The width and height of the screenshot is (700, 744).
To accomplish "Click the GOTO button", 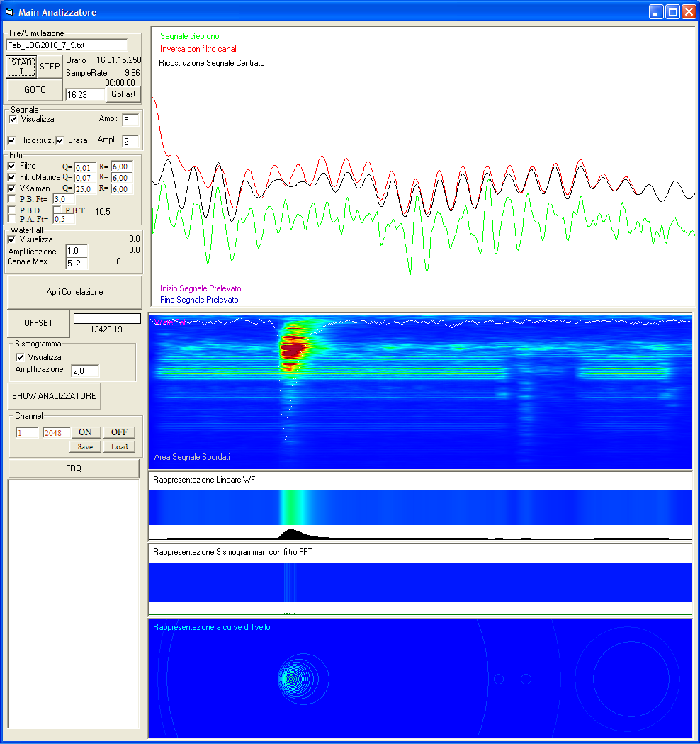I will click(x=35, y=90).
